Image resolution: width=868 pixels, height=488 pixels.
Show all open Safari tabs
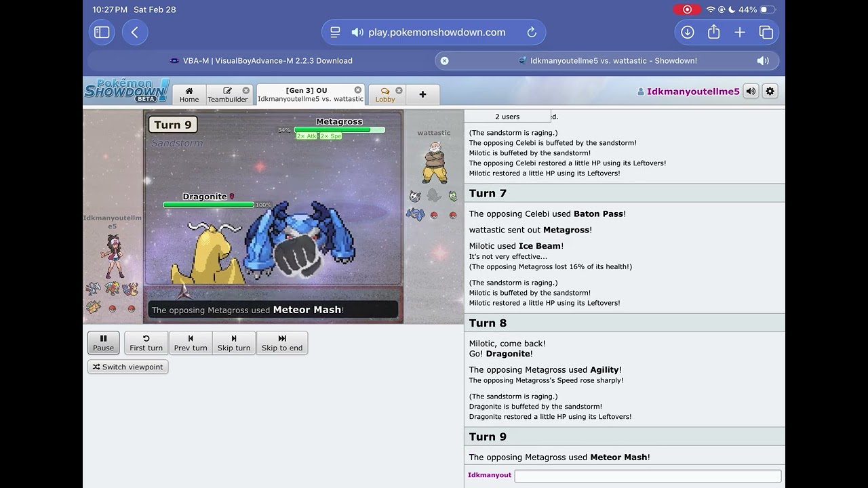[x=766, y=33]
